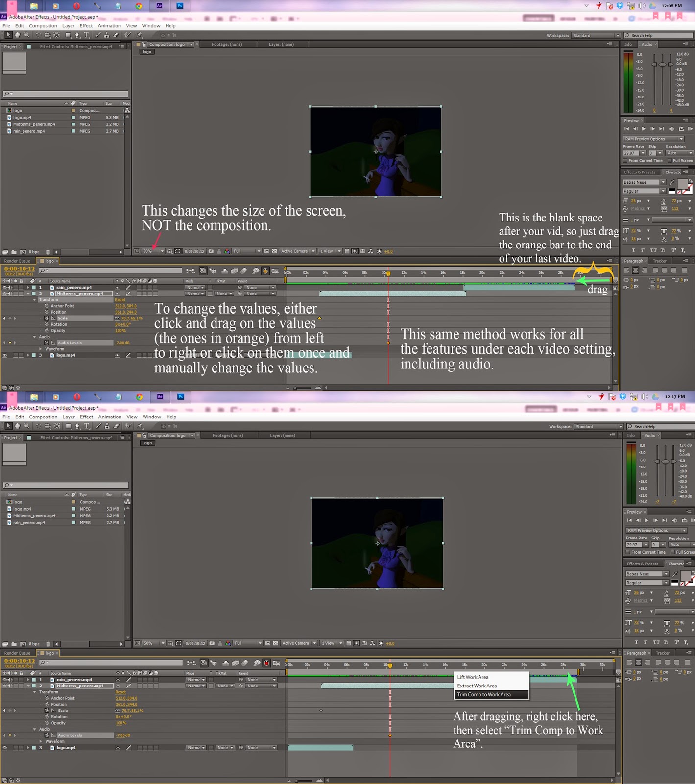Click the Brainstorm icon in the lower timeline
Viewport: 695px width, 784px height.
pos(257,663)
